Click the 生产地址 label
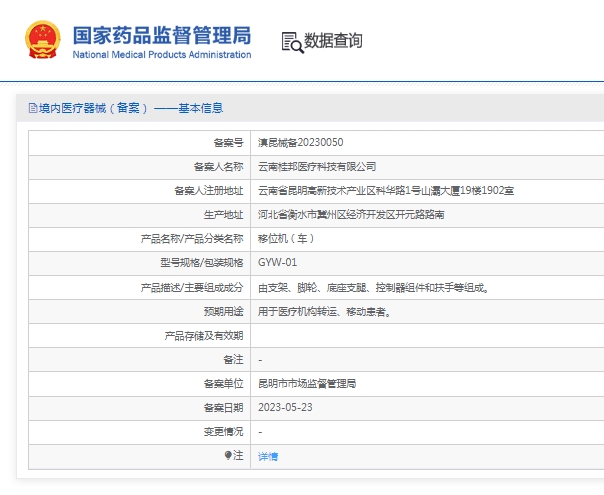The width and height of the screenshot is (604, 495). 223,215
